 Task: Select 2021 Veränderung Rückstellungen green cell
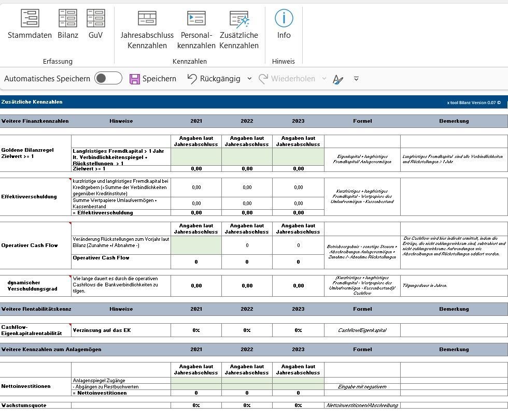(196, 245)
